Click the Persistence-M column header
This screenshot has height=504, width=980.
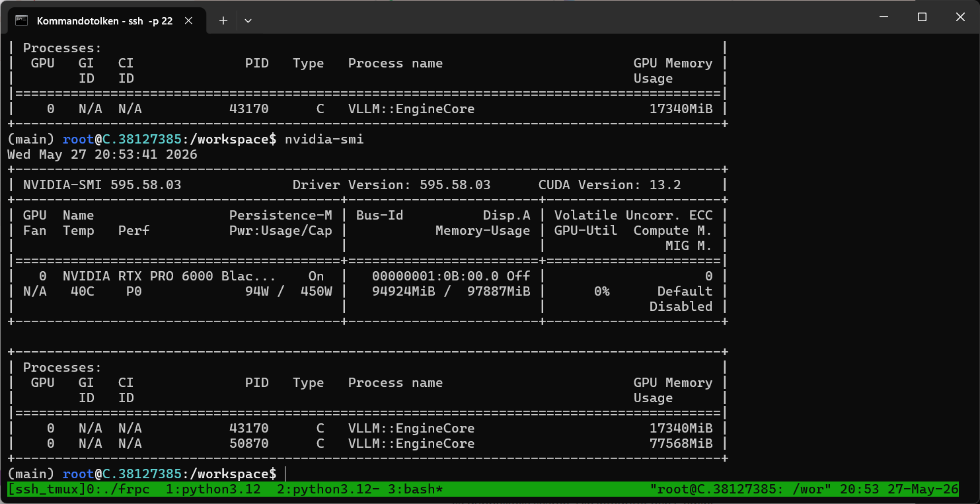(281, 216)
